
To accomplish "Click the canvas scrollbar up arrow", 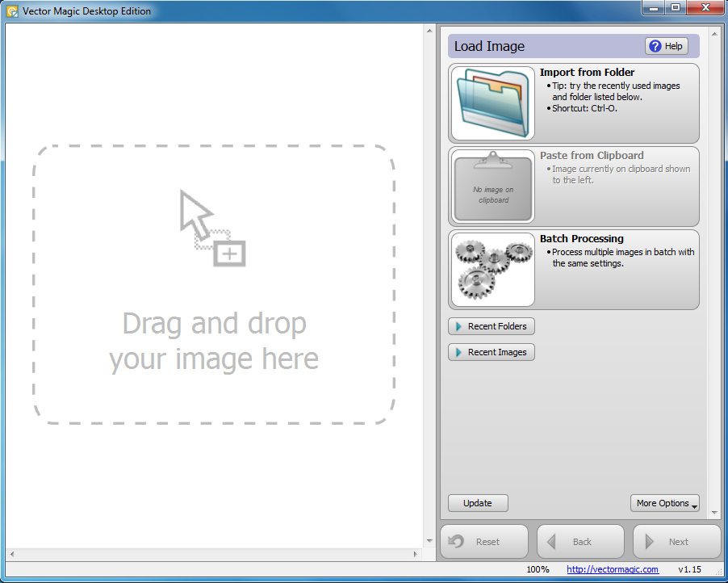I will point(429,31).
